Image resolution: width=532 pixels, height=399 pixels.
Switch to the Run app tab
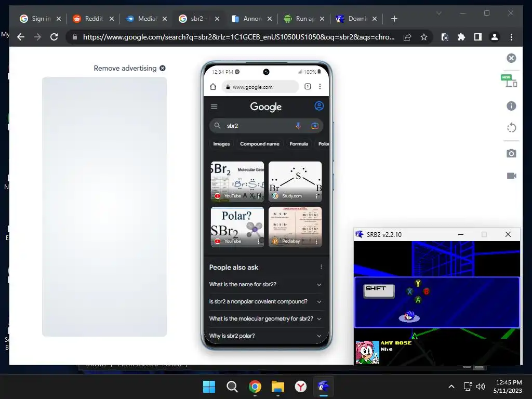coord(304,19)
